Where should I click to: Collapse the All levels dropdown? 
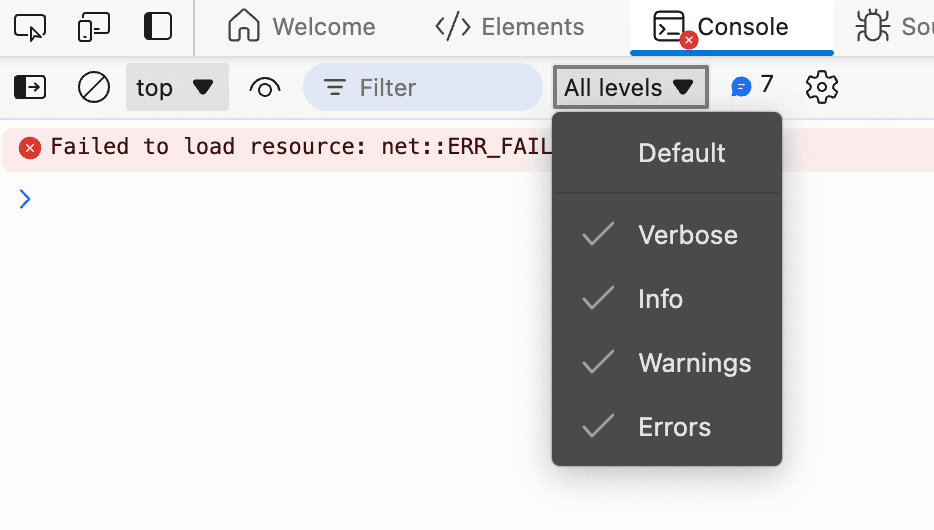pos(630,88)
